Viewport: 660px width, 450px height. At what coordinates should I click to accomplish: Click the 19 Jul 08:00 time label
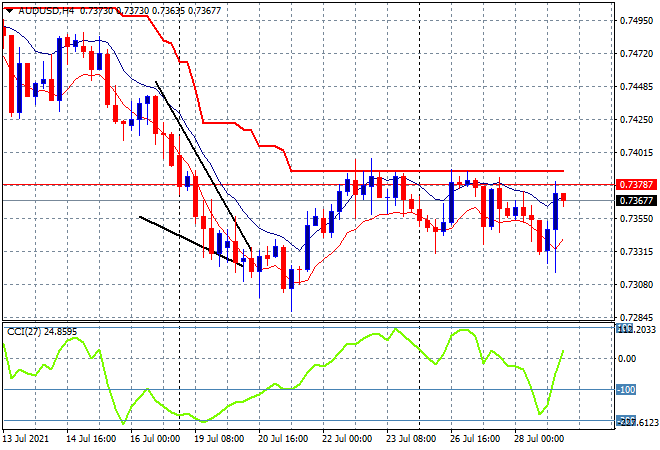pyautogui.click(x=219, y=439)
